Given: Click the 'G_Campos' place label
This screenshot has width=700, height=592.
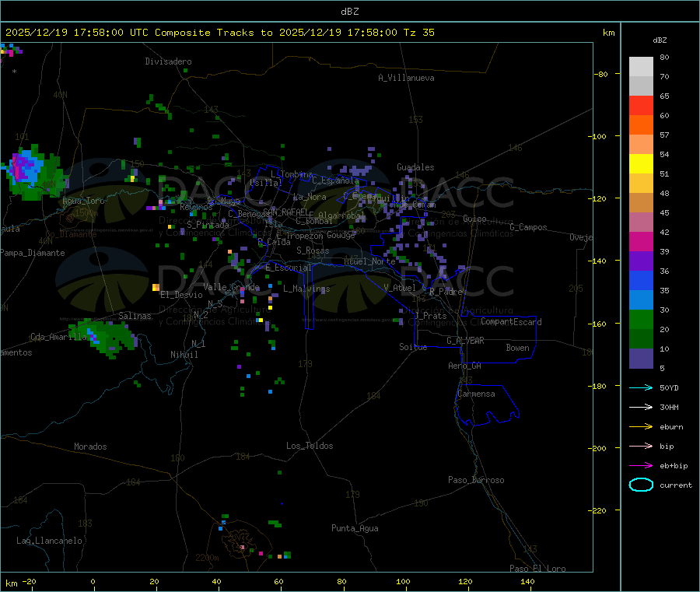Looking at the screenshot, I should tap(529, 227).
